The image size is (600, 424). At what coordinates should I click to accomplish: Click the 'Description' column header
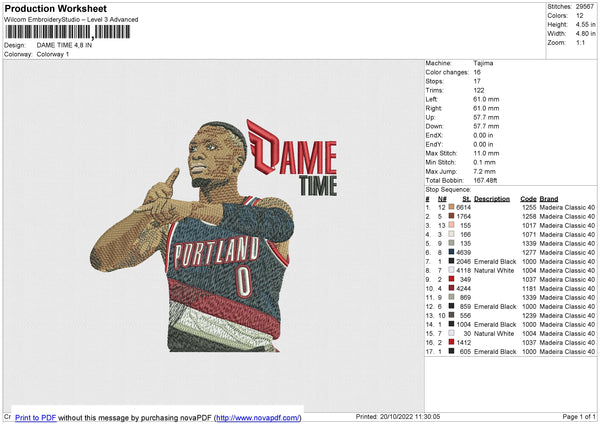pyautogui.click(x=492, y=199)
